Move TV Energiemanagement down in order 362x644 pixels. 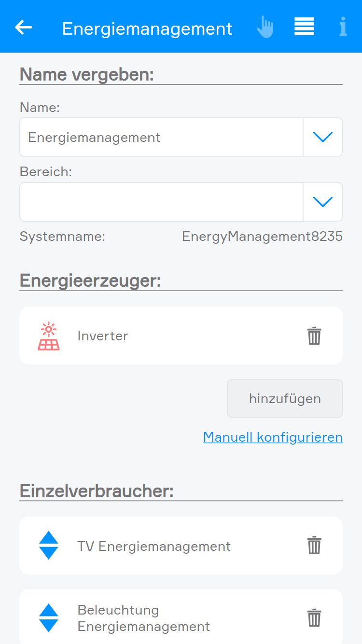48,553
